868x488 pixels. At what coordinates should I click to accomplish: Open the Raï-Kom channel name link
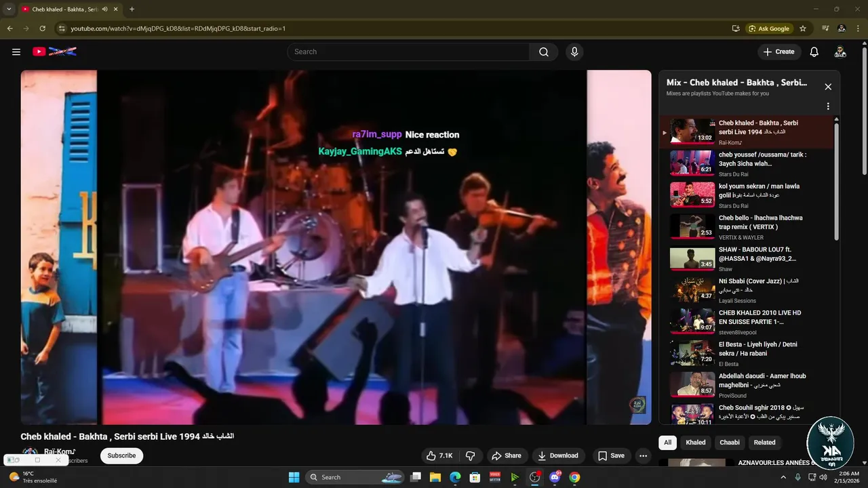(60, 451)
